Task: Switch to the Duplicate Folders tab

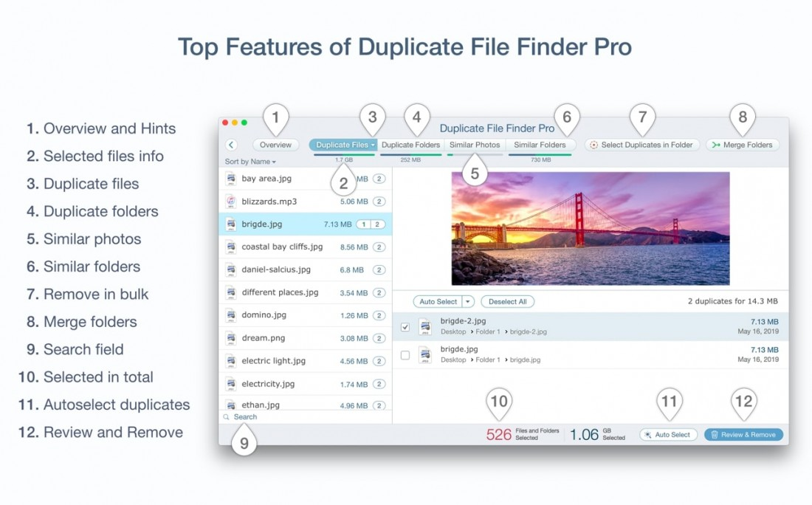Action: tap(410, 145)
